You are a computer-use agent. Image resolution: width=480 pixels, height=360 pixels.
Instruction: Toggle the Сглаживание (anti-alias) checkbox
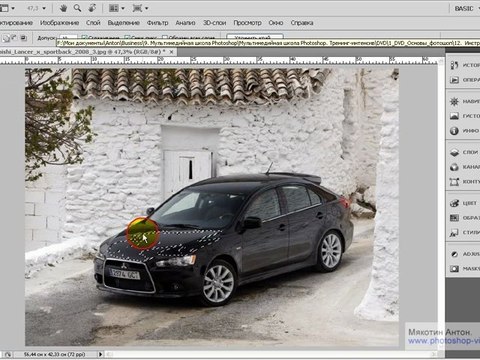84,38
